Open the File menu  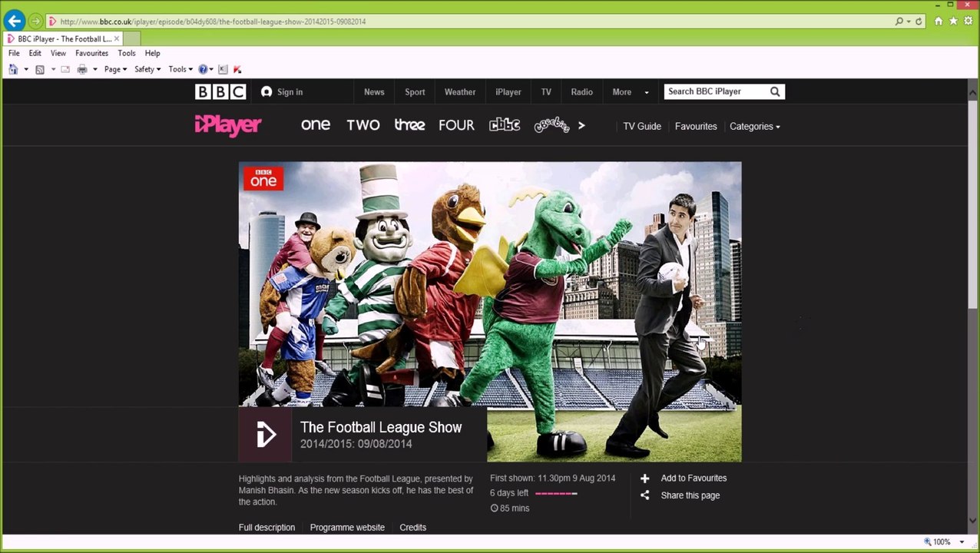pyautogui.click(x=14, y=53)
